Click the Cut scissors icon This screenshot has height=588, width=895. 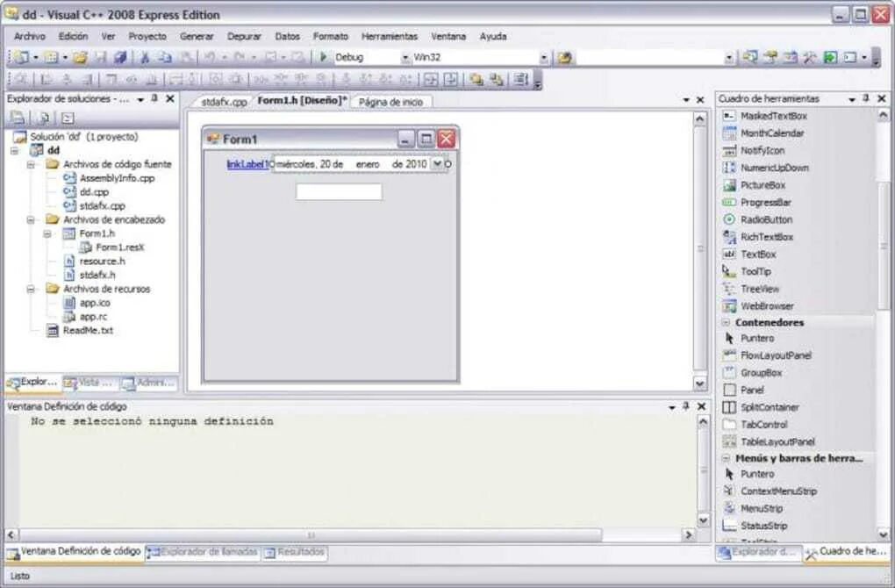(x=145, y=57)
